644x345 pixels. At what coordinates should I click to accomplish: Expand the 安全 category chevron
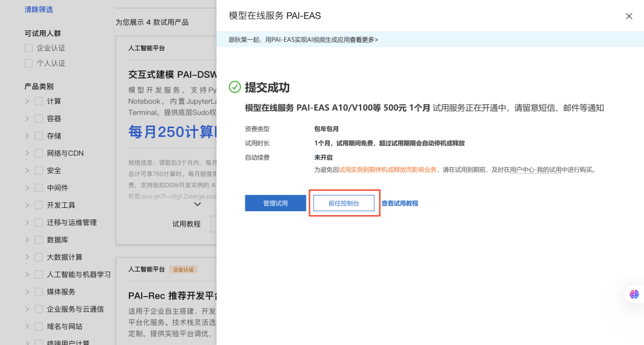[27, 171]
